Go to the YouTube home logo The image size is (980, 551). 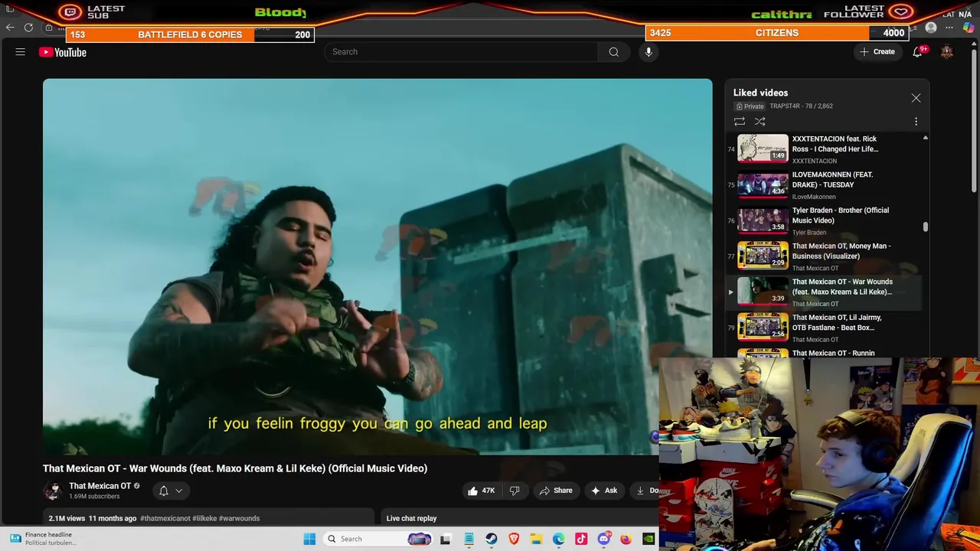click(63, 52)
